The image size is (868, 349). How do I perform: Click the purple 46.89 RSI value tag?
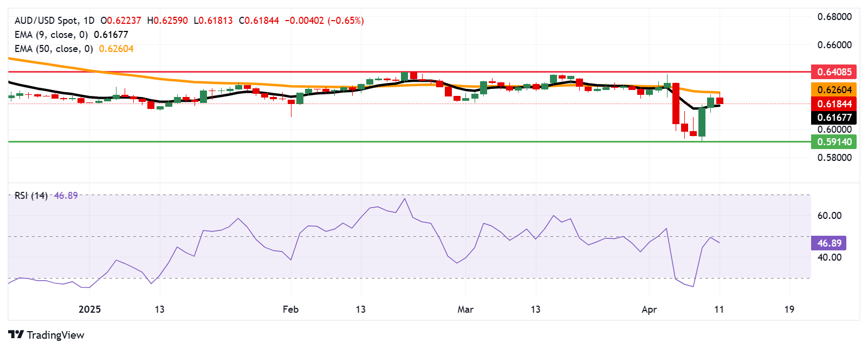pyautogui.click(x=828, y=243)
